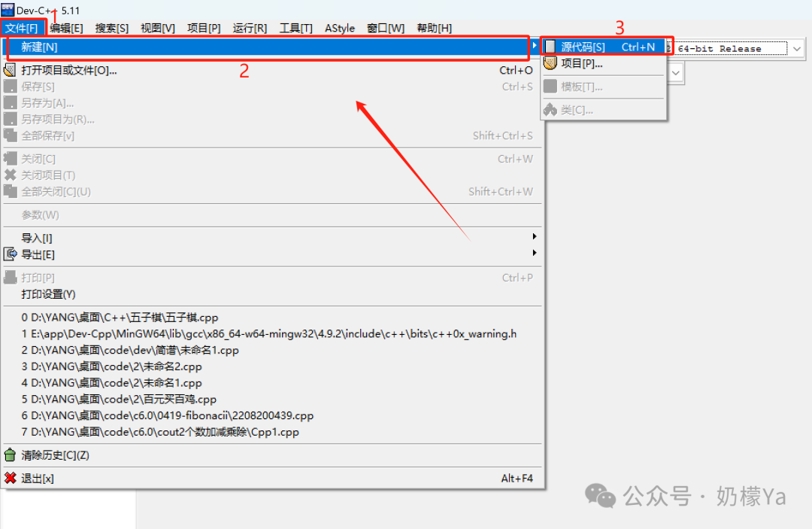Select 打开项目或文件[O]...
This screenshot has height=529, width=812.
pos(272,70)
